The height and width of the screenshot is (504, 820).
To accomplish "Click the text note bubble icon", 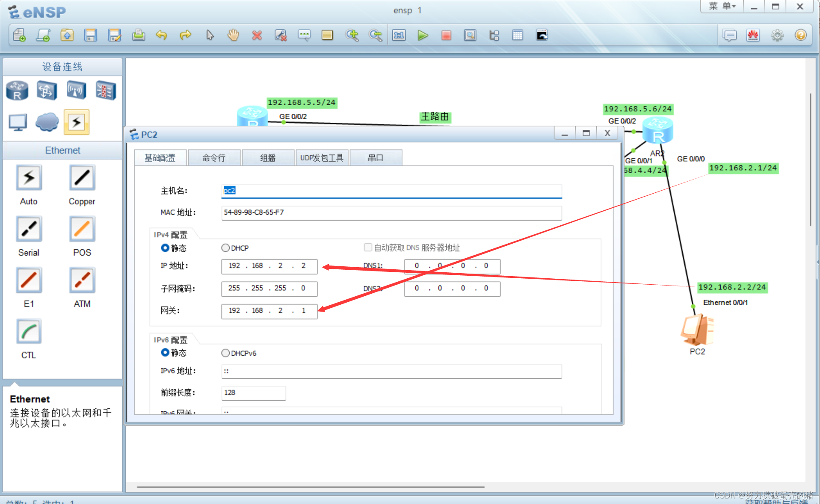I will pos(304,35).
